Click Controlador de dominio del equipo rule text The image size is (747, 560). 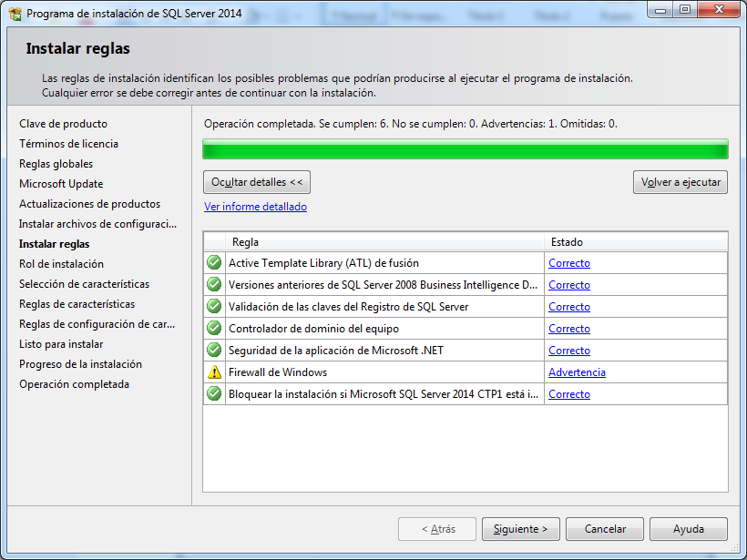pos(313,329)
